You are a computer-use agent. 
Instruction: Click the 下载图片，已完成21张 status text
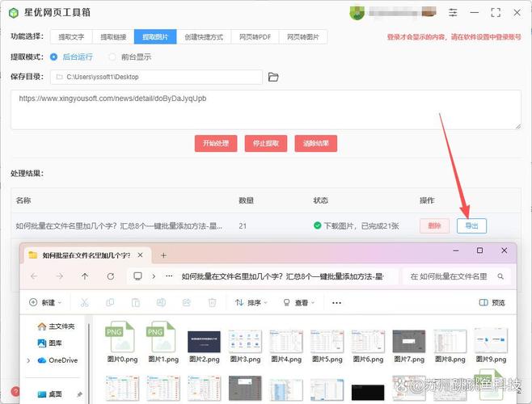(361, 226)
